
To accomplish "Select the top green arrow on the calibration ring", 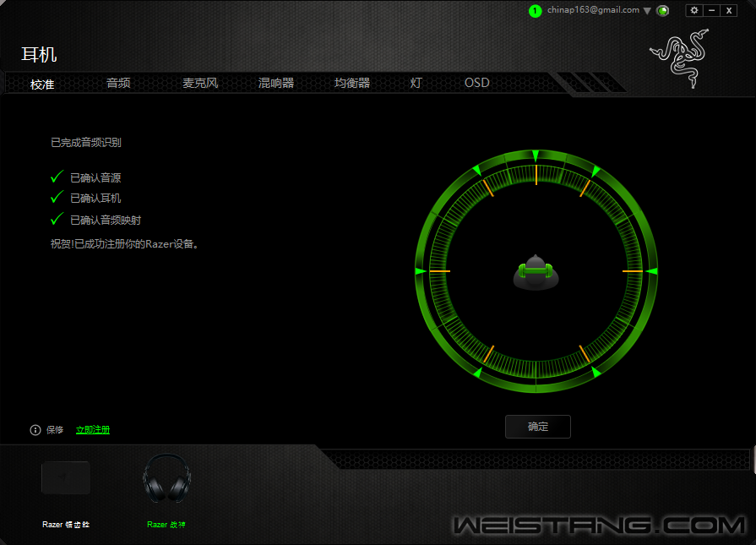I will [x=536, y=155].
